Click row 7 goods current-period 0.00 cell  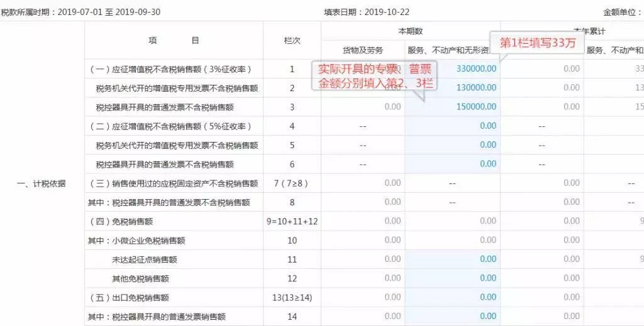(x=363, y=183)
